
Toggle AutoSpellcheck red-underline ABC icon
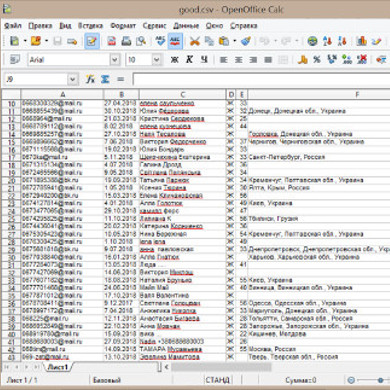click(x=175, y=41)
